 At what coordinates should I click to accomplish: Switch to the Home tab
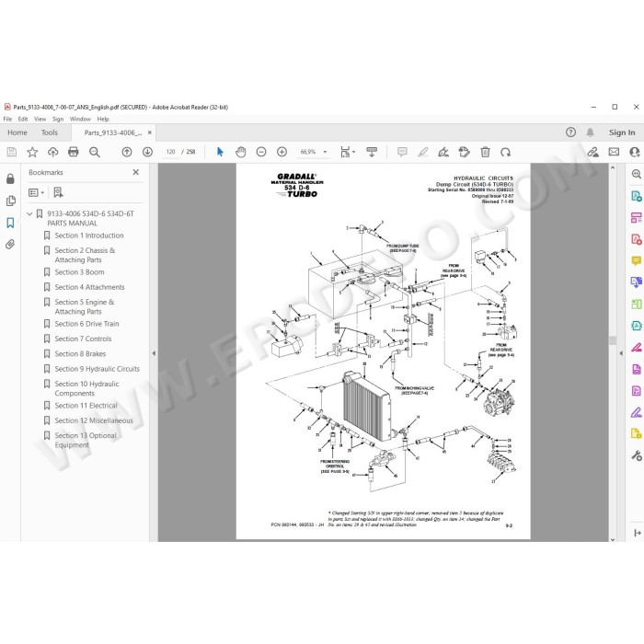[17, 132]
